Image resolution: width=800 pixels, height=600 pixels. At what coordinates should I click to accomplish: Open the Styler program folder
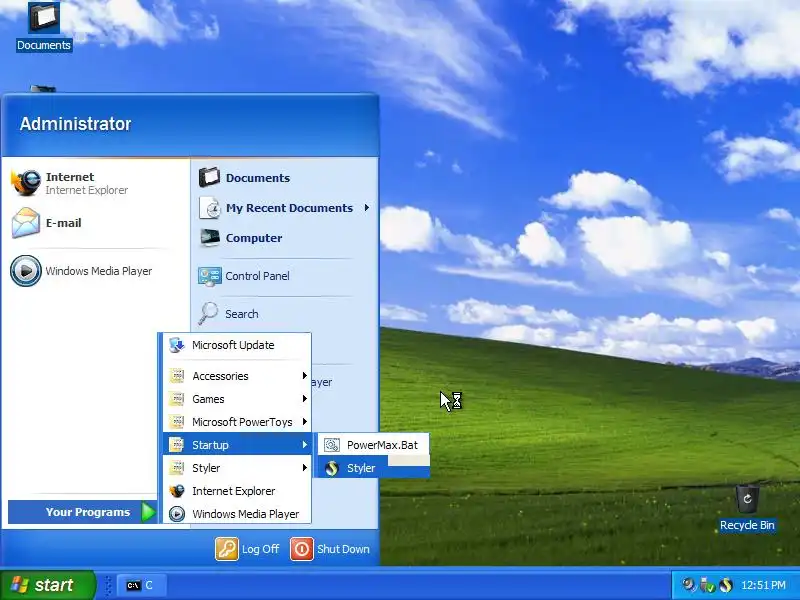237,468
